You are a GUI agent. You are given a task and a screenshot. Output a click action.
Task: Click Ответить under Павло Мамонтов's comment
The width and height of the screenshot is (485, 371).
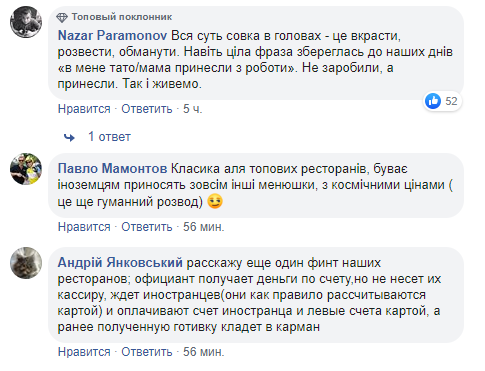147,227
